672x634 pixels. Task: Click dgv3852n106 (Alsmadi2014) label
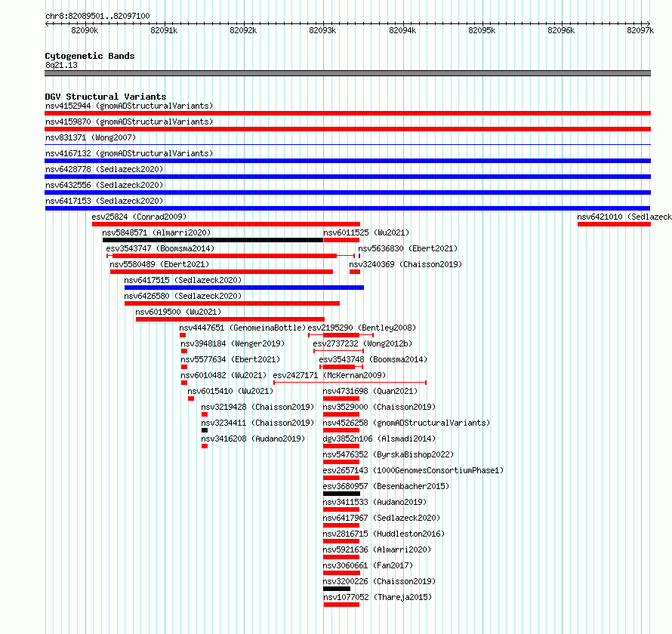click(379, 439)
